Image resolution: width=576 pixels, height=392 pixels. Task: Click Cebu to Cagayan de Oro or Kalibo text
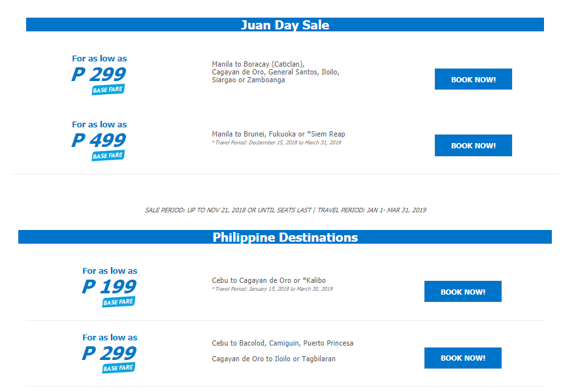click(269, 280)
